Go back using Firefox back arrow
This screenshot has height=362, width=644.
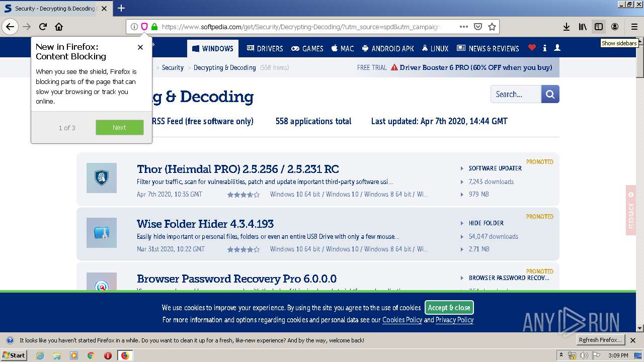[10, 27]
